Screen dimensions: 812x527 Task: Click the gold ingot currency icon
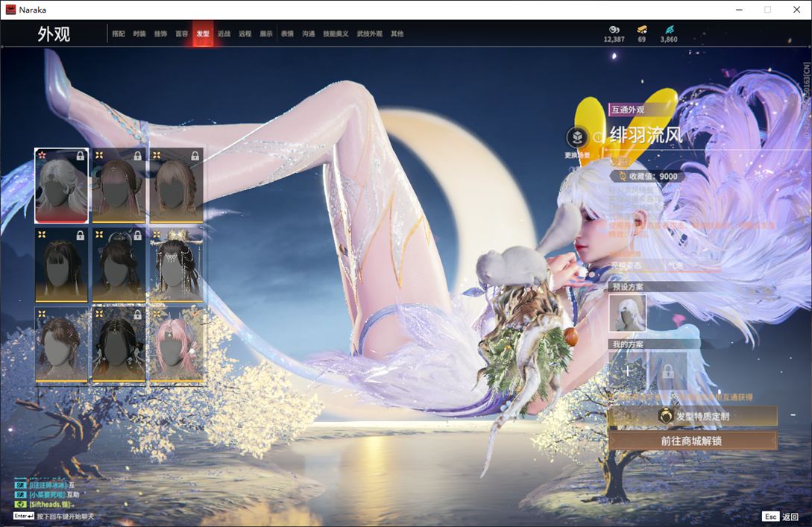[641, 30]
